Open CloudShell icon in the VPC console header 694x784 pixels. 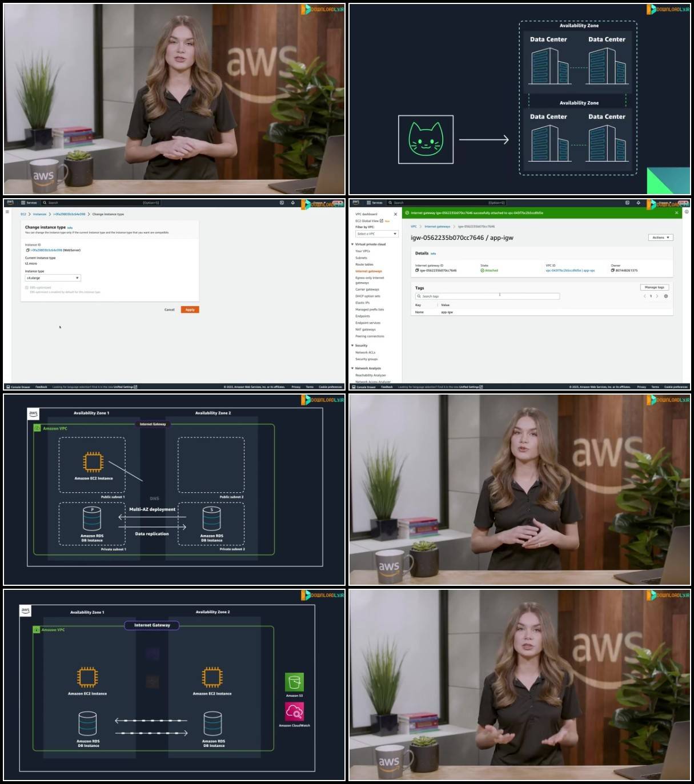(x=627, y=203)
